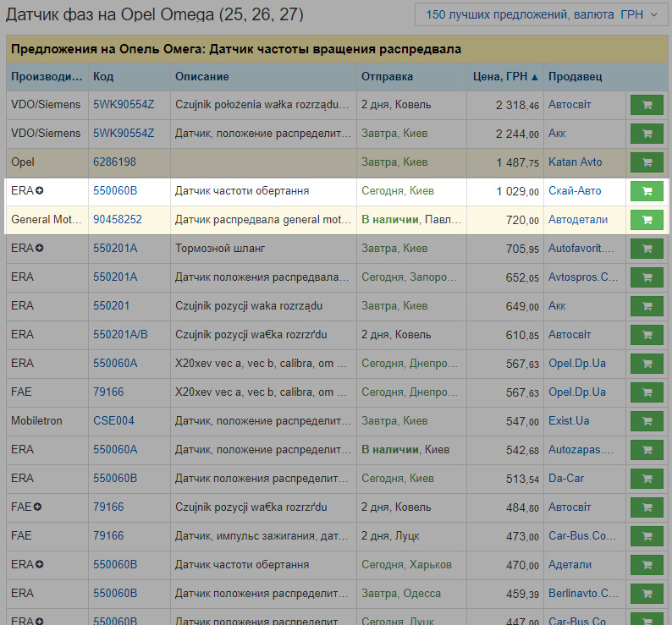The width and height of the screenshot is (672, 625).
Task: Add Mobiletron CSE004 to cart
Action: pos(647,420)
